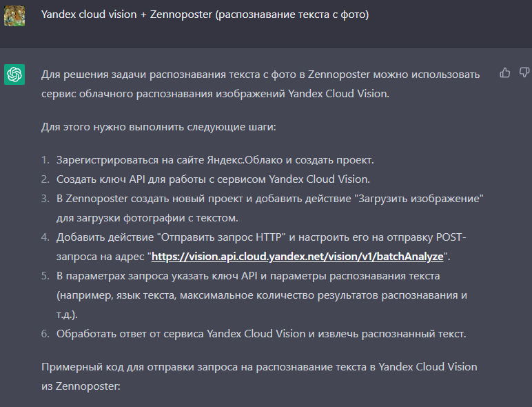
Task: Click the ChatGPT logo avatar
Action: 14,75
